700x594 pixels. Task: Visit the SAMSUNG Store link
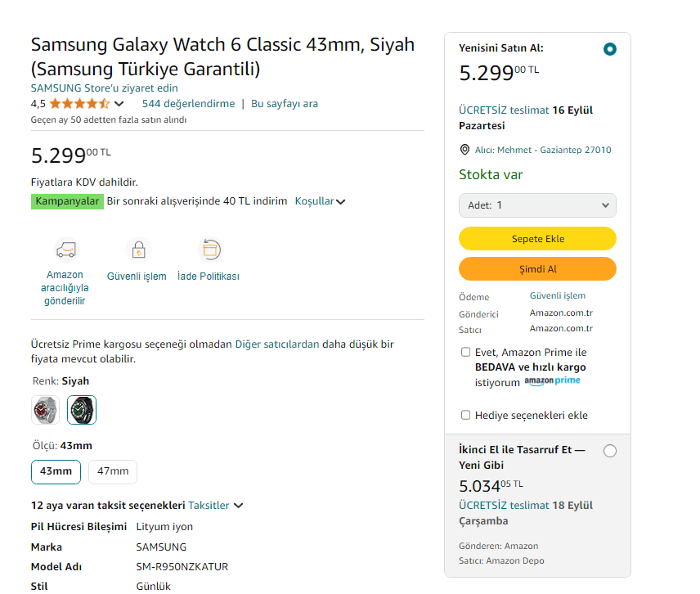[104, 88]
